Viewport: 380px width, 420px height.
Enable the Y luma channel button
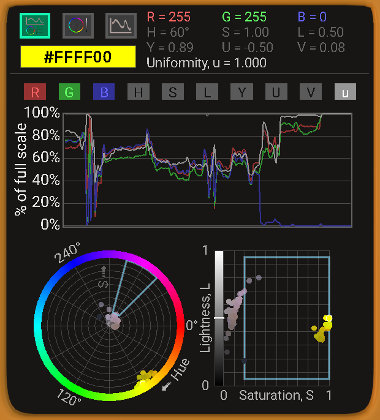(x=242, y=92)
